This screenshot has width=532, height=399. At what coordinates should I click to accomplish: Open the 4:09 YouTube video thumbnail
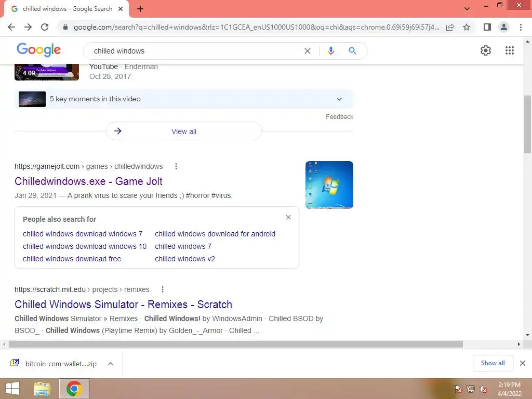47,72
